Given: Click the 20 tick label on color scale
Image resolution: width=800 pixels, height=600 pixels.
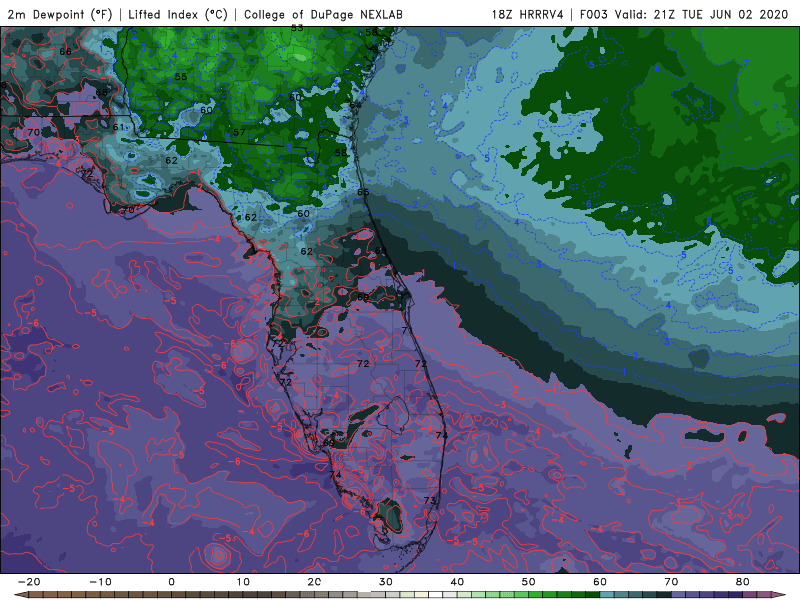Looking at the screenshot, I should 314,582.
